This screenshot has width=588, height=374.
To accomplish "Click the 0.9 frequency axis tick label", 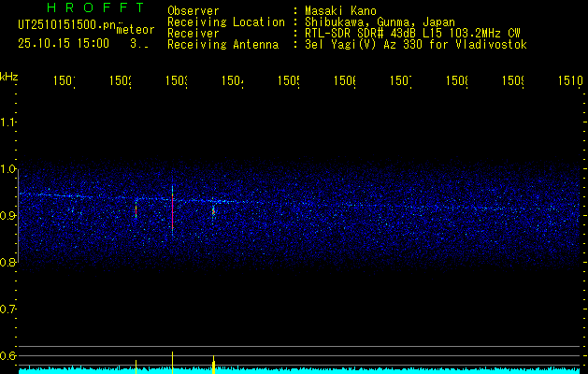I will [8, 216].
